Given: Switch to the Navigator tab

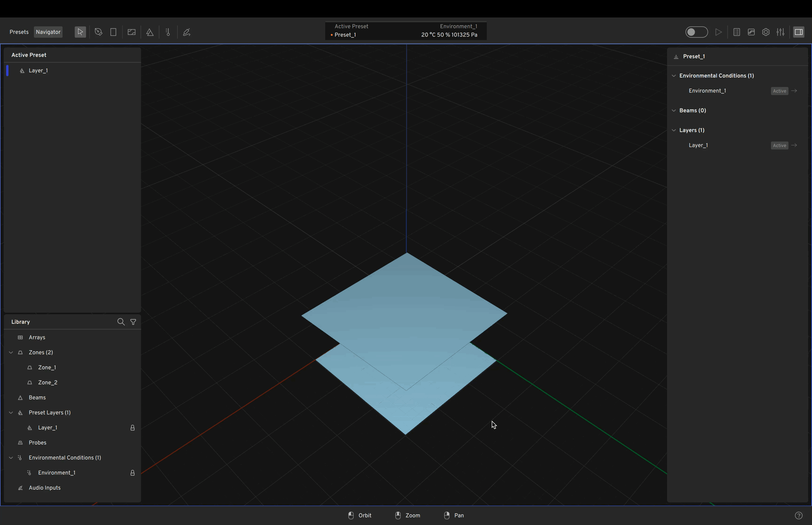Looking at the screenshot, I should (48, 32).
